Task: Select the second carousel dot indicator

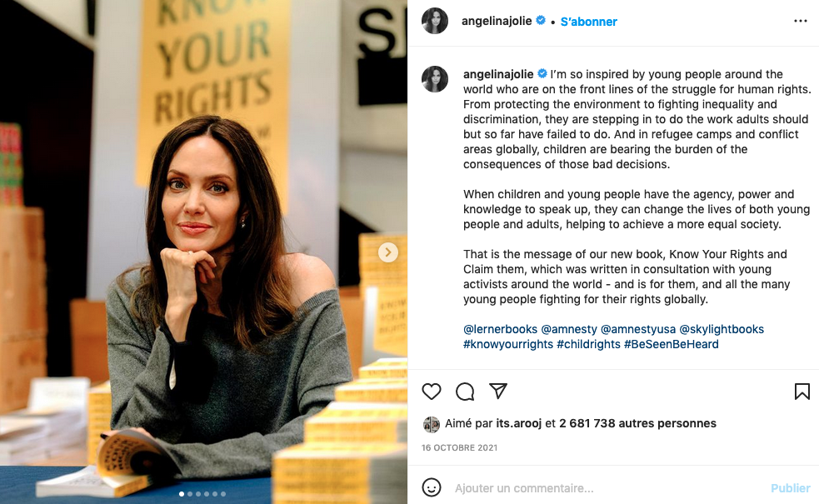Action: [190, 493]
